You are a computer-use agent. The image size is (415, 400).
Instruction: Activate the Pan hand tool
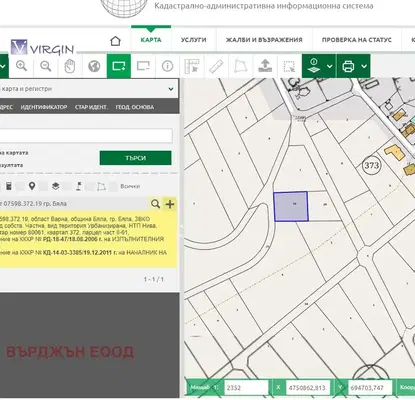(70, 66)
